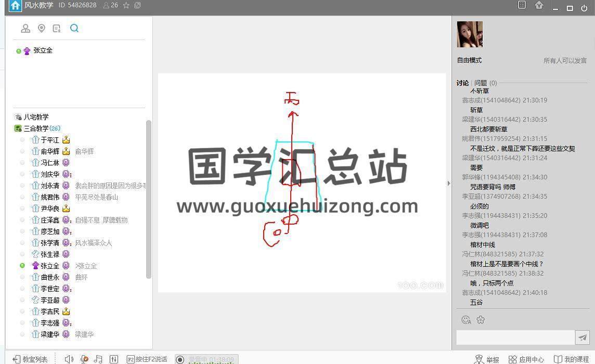Select user 俞华辉 in the list
595x364 pixels.
pyautogui.click(x=50, y=151)
